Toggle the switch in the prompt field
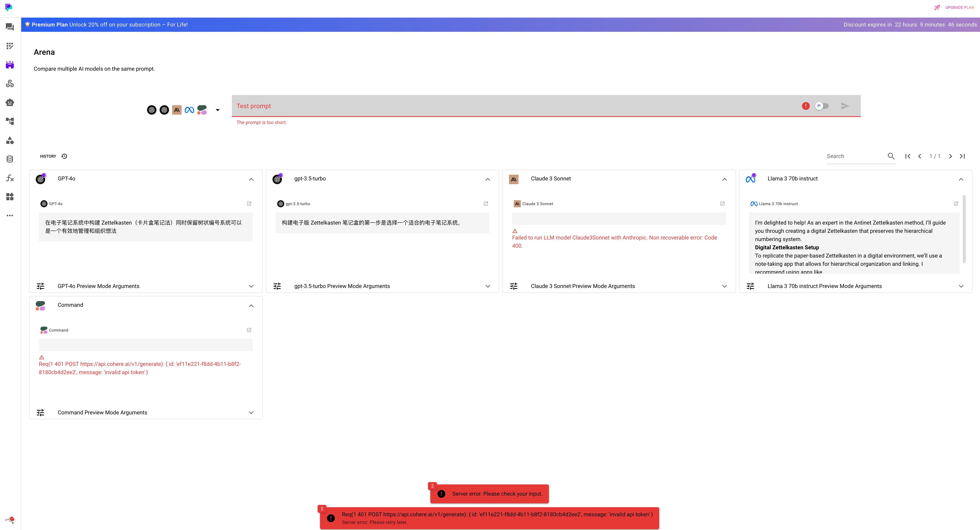Image resolution: width=980 pixels, height=530 pixels. pyautogui.click(x=822, y=106)
